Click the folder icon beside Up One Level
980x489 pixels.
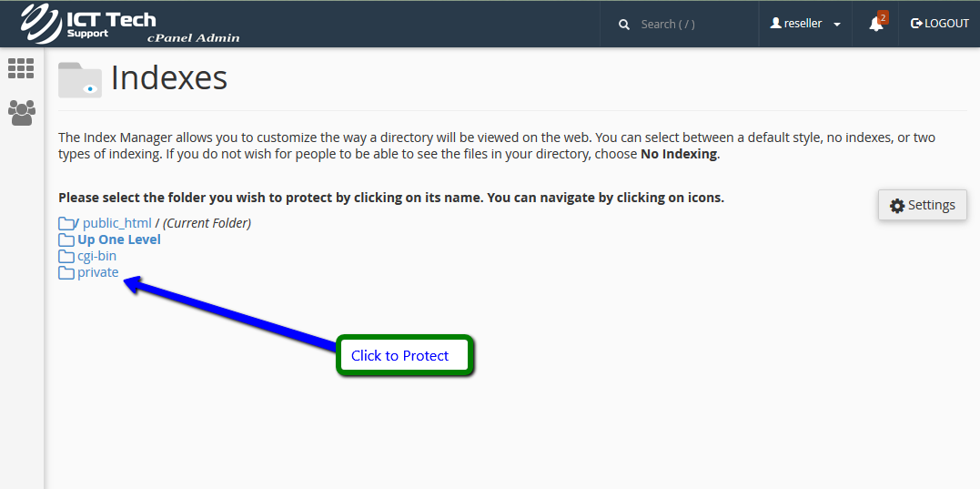click(66, 240)
